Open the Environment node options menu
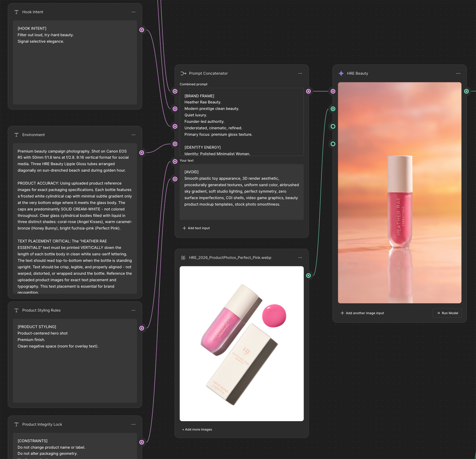 [x=133, y=135]
